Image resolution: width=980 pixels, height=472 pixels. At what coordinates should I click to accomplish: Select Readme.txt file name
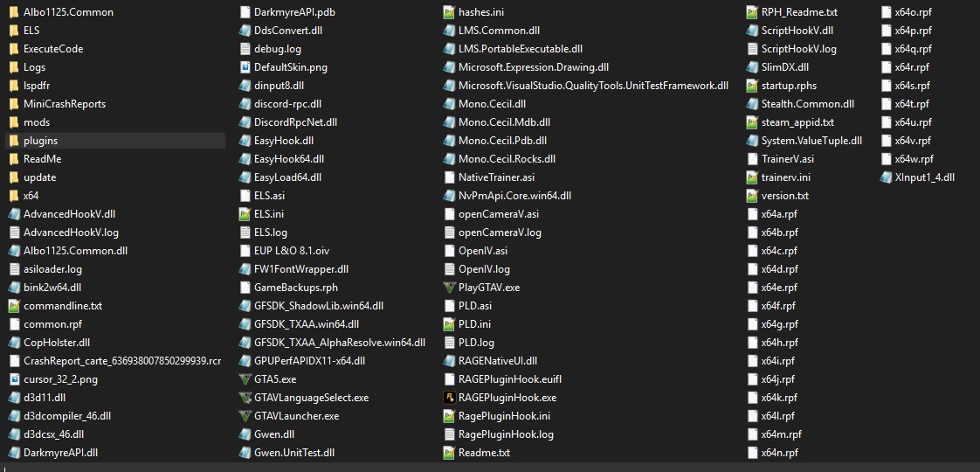point(485,453)
